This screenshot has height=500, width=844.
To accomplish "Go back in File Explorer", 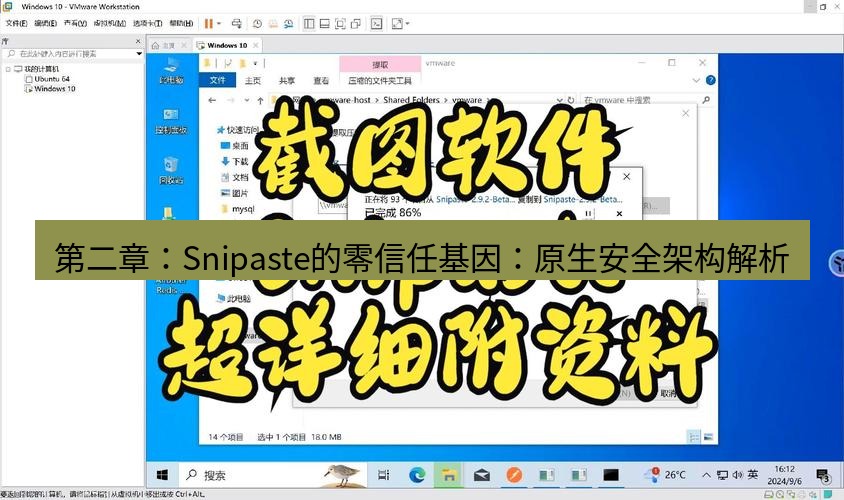I will 212,100.
